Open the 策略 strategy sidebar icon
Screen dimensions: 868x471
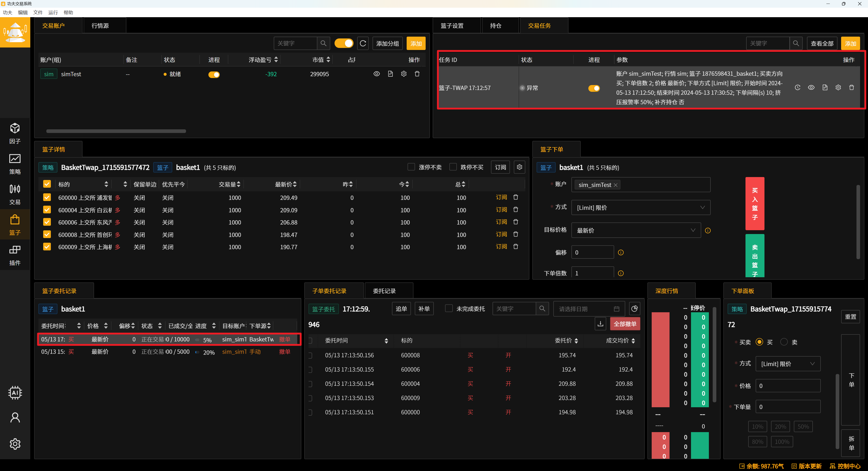[x=15, y=164]
